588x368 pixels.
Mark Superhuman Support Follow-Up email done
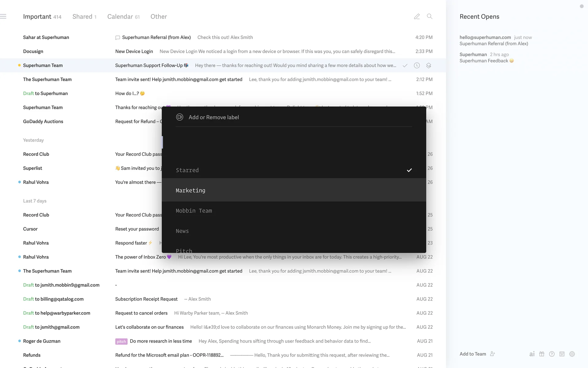coord(405,66)
